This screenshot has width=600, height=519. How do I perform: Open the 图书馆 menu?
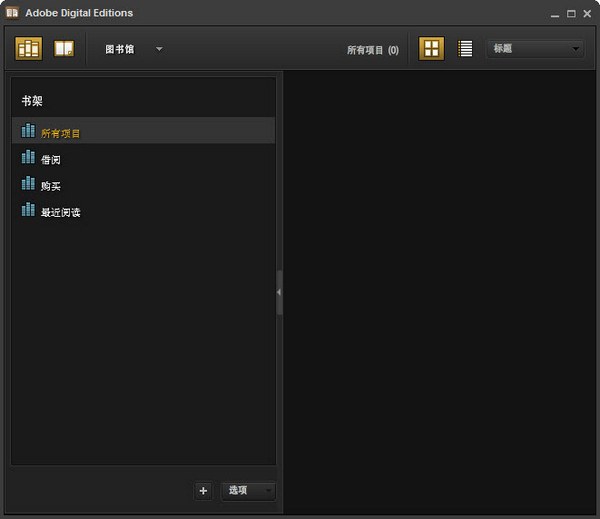120,48
